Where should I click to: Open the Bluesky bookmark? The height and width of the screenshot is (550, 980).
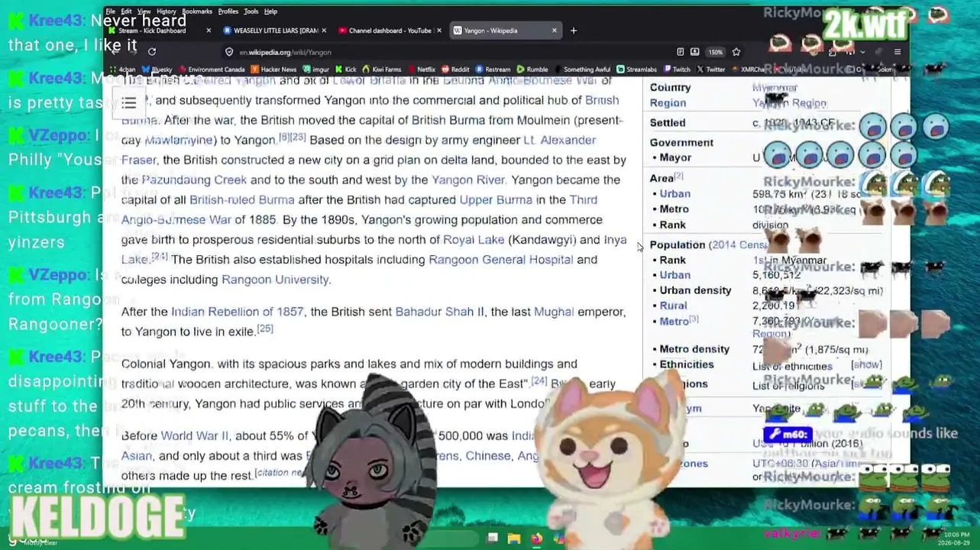tap(157, 70)
